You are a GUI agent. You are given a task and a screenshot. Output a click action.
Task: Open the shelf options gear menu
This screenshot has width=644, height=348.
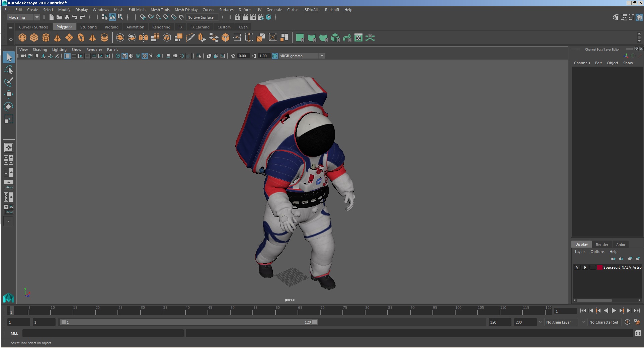(x=11, y=39)
